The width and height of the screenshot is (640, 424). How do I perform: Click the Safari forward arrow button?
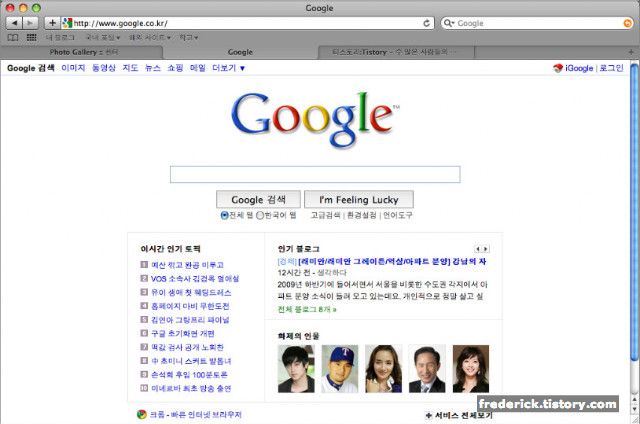[30, 23]
